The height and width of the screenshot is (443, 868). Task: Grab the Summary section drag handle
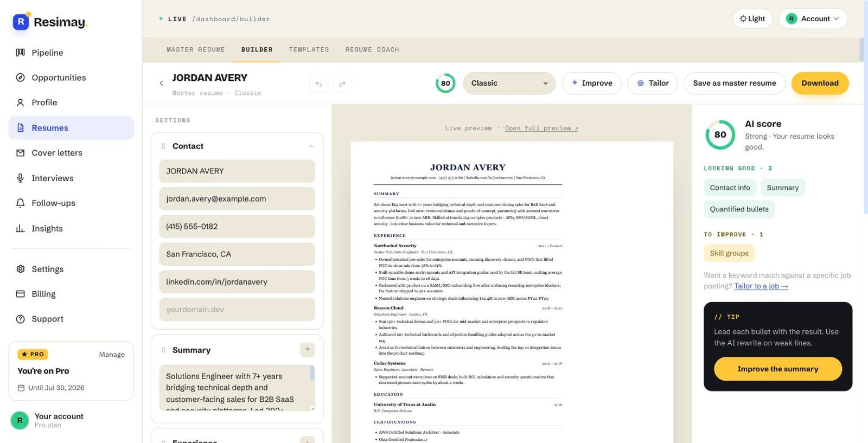click(163, 350)
